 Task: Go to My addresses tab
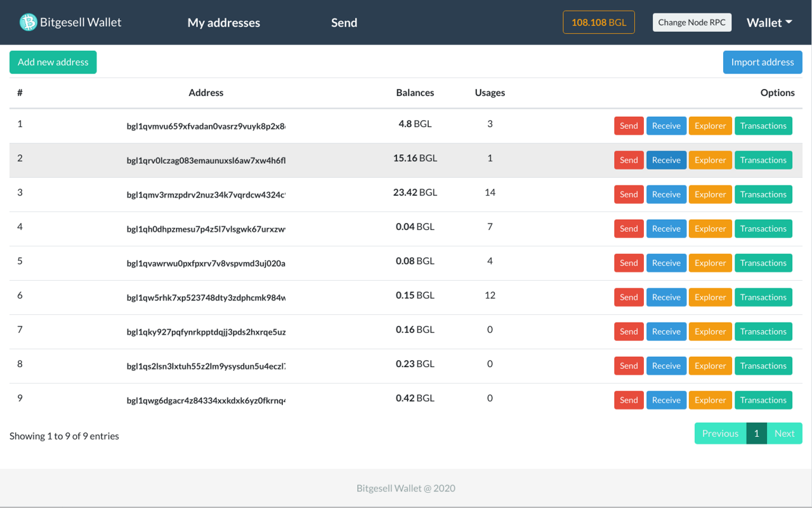224,22
